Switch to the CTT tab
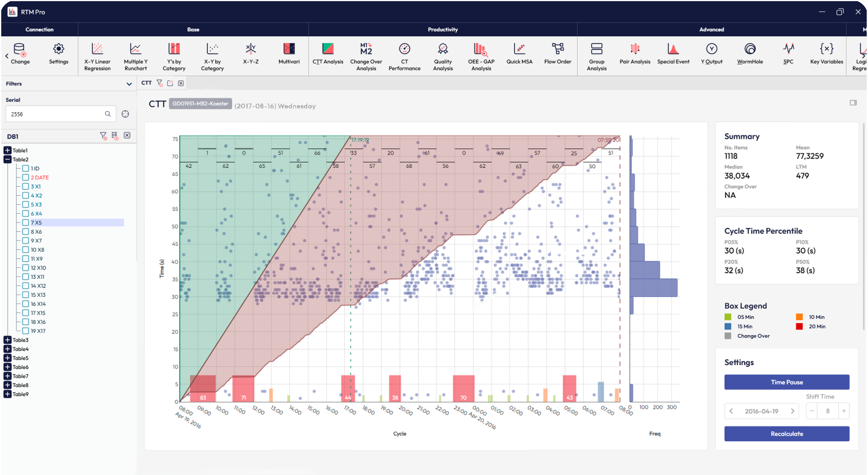The height and width of the screenshot is (475, 868). [x=146, y=83]
